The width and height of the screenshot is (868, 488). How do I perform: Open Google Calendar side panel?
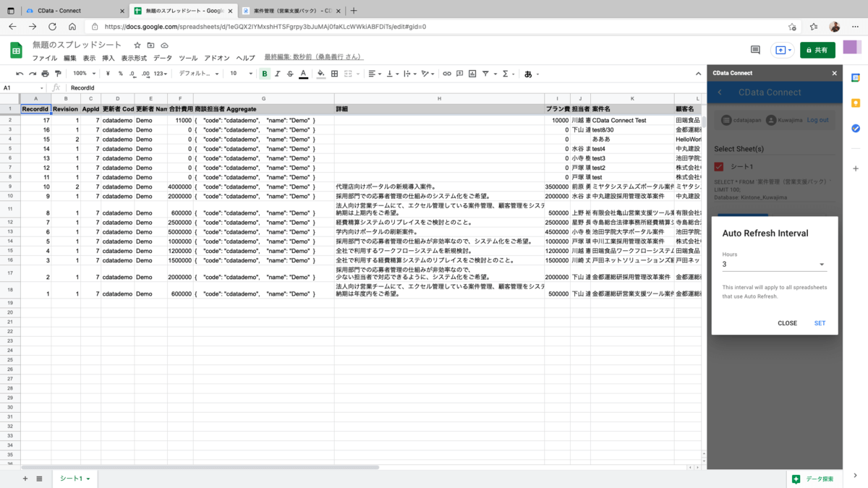tap(856, 78)
